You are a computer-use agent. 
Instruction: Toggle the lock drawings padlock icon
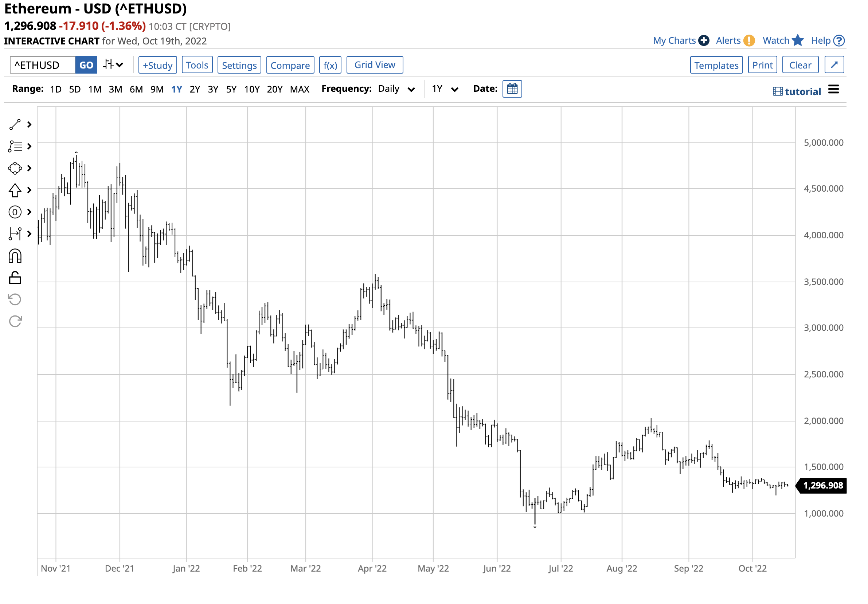(15, 279)
